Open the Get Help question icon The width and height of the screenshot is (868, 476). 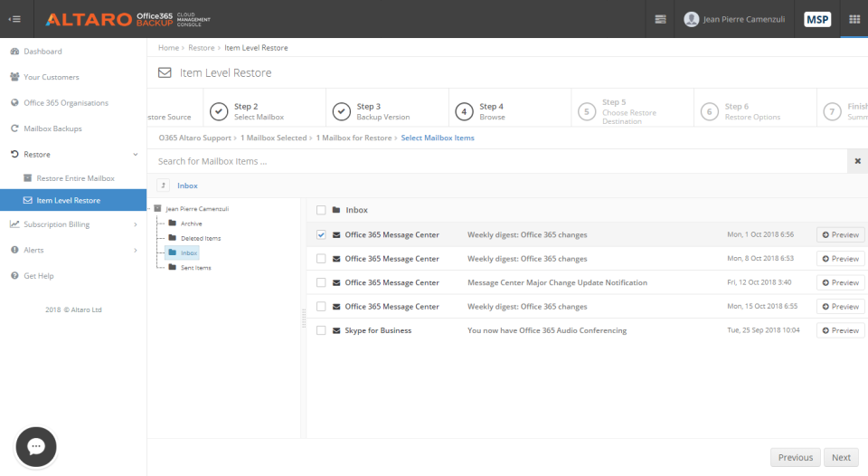[x=15, y=275]
